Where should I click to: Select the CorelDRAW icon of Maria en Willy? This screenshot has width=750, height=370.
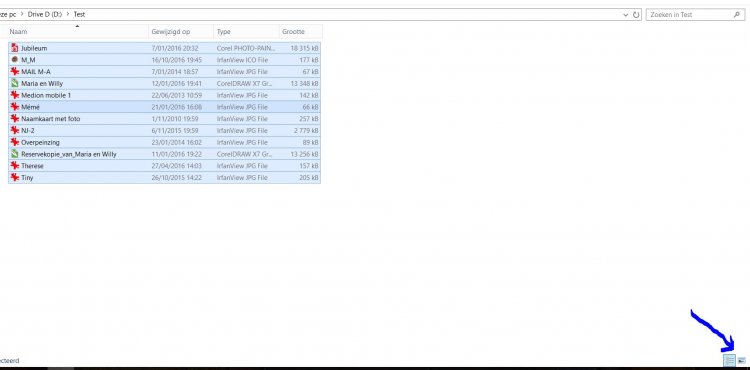click(14, 83)
